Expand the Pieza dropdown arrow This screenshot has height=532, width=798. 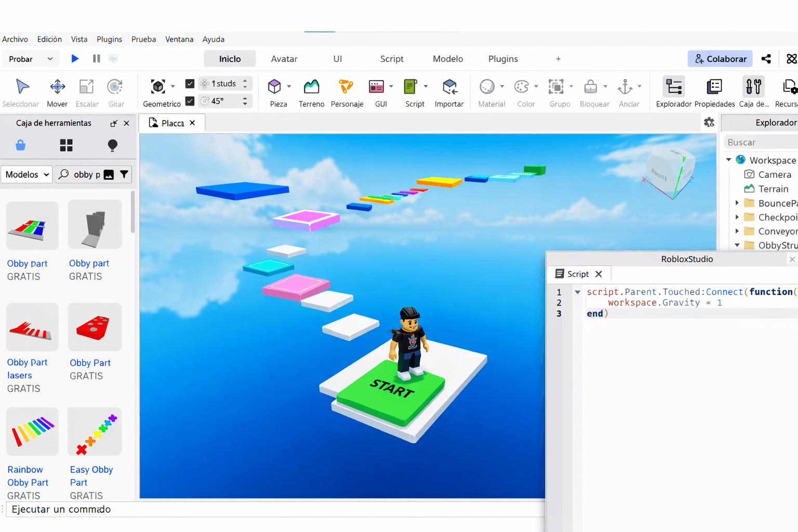[289, 87]
